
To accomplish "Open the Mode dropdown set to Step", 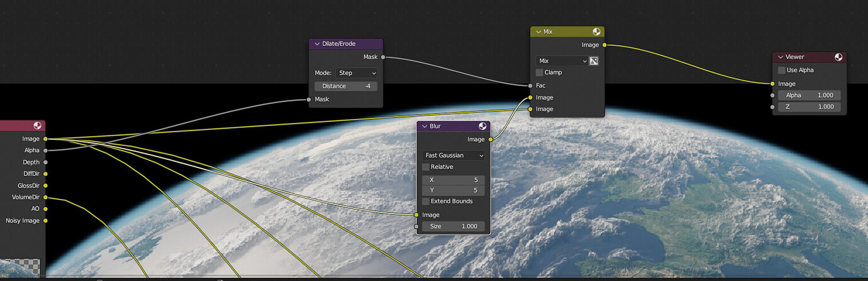I will point(356,73).
